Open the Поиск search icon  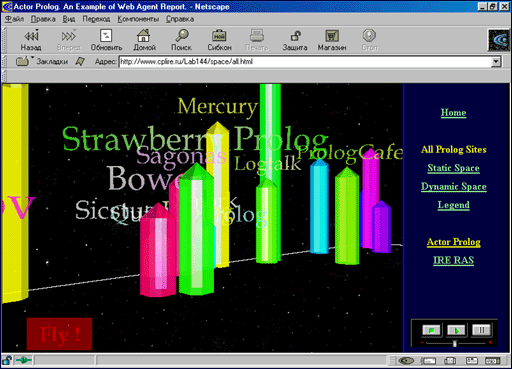pyautogui.click(x=181, y=40)
